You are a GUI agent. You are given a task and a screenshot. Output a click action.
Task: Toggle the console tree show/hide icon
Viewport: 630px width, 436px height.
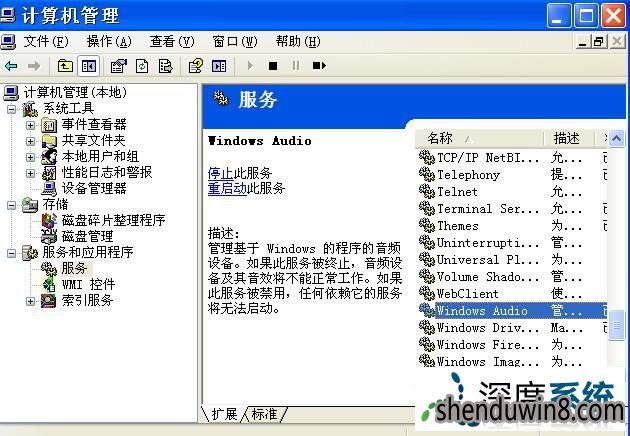pyautogui.click(x=88, y=66)
